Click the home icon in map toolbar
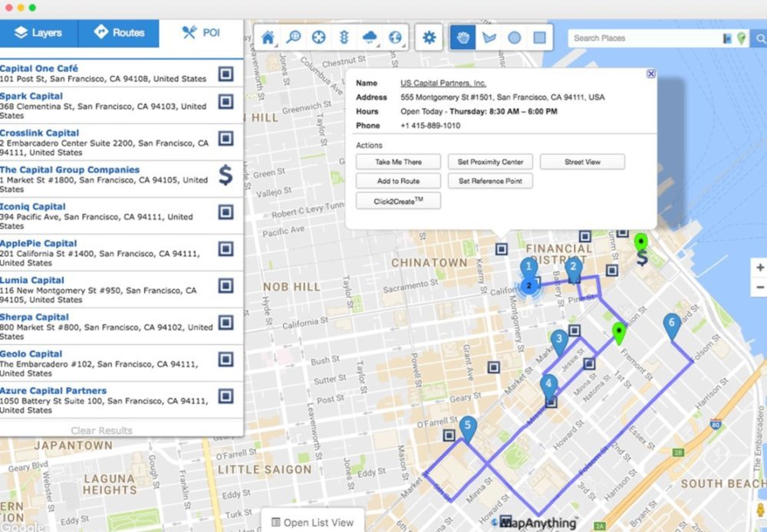Image resolution: width=767 pixels, height=532 pixels. click(268, 38)
